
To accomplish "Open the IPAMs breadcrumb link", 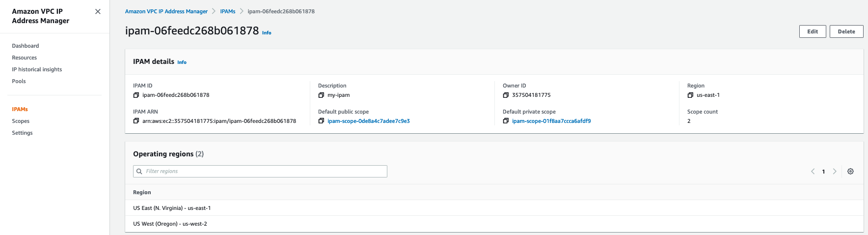I will point(228,11).
